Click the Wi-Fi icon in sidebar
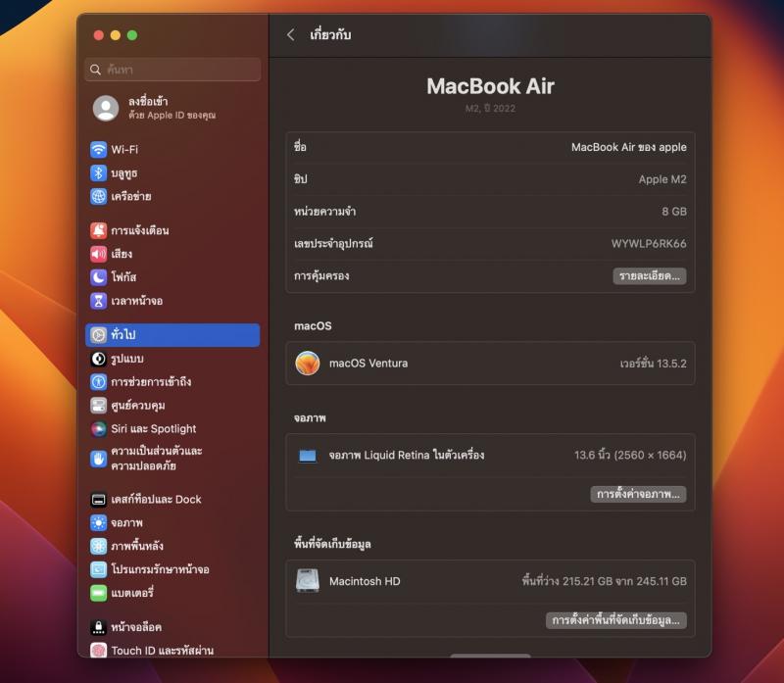 click(99, 149)
